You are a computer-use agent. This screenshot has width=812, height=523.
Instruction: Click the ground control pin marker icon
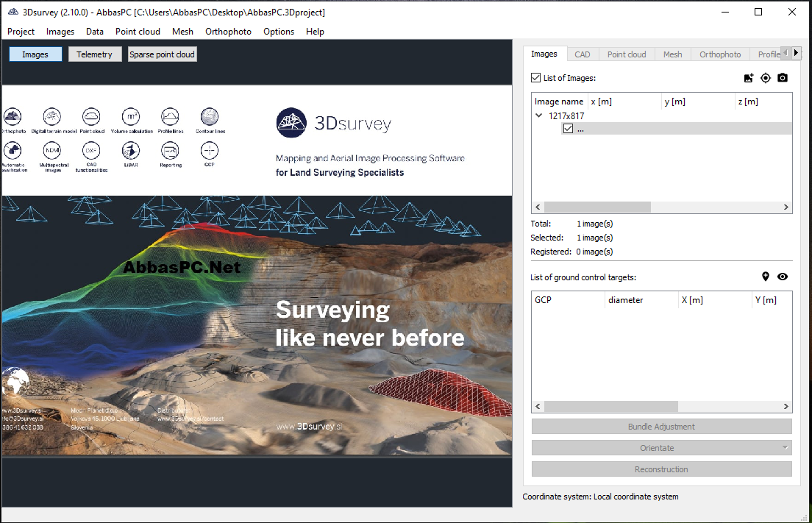coord(766,277)
